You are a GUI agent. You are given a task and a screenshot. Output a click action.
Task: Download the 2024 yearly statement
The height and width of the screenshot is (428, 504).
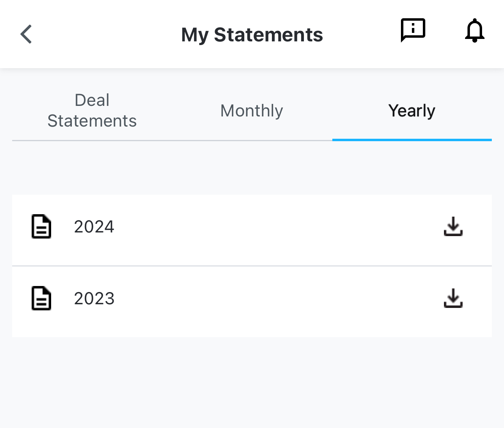[x=453, y=226]
